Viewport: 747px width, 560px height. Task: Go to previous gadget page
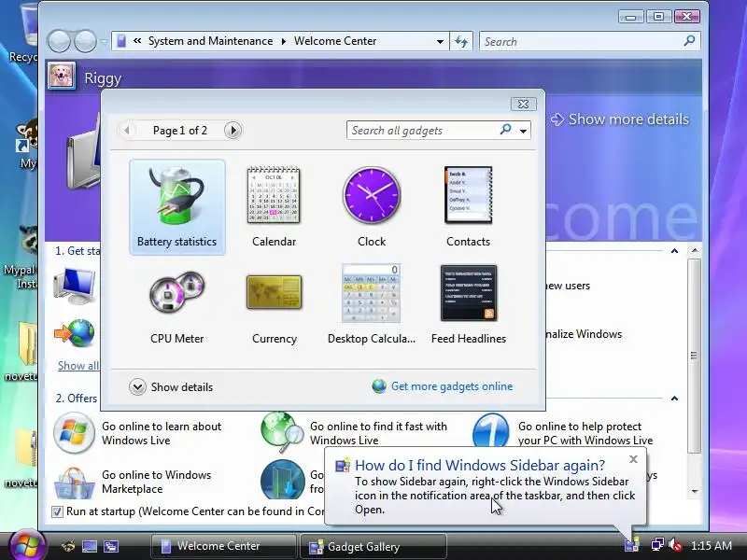coord(127,131)
